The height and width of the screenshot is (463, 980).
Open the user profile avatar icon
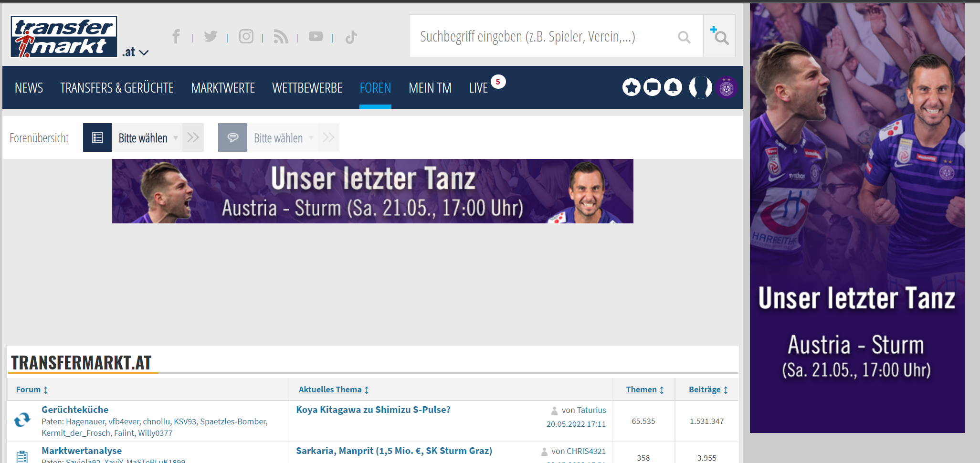pos(701,87)
